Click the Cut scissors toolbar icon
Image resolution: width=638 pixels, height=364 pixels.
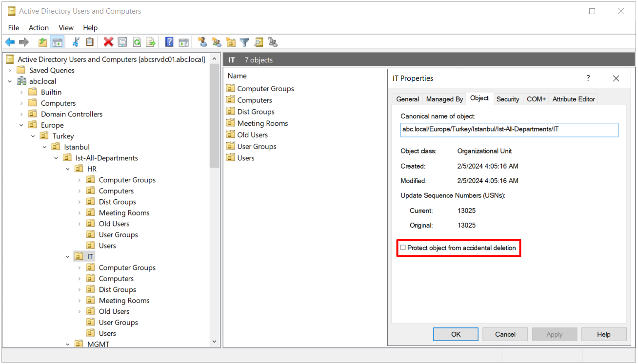(x=76, y=42)
